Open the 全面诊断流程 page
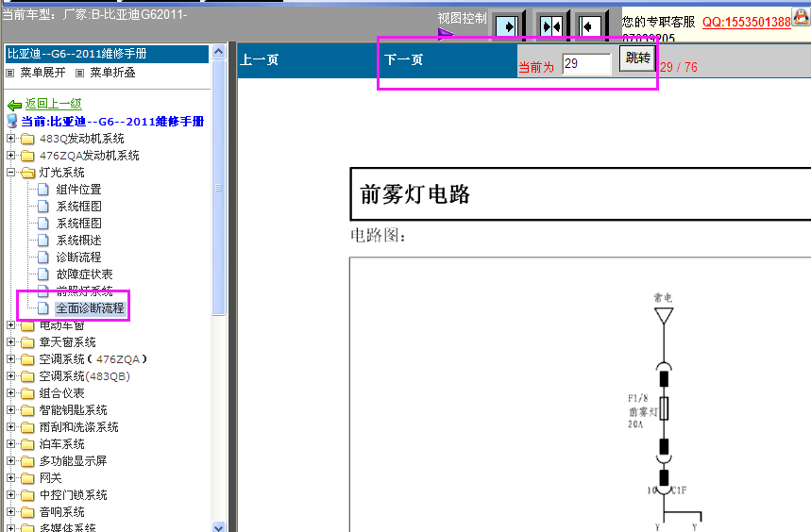This screenshot has width=811, height=532. 90,308
